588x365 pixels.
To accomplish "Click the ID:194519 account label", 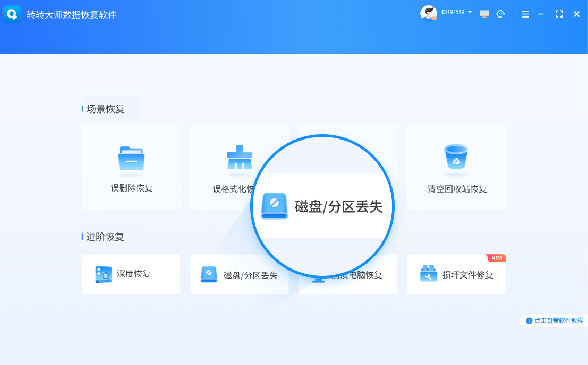I will tap(452, 12).
